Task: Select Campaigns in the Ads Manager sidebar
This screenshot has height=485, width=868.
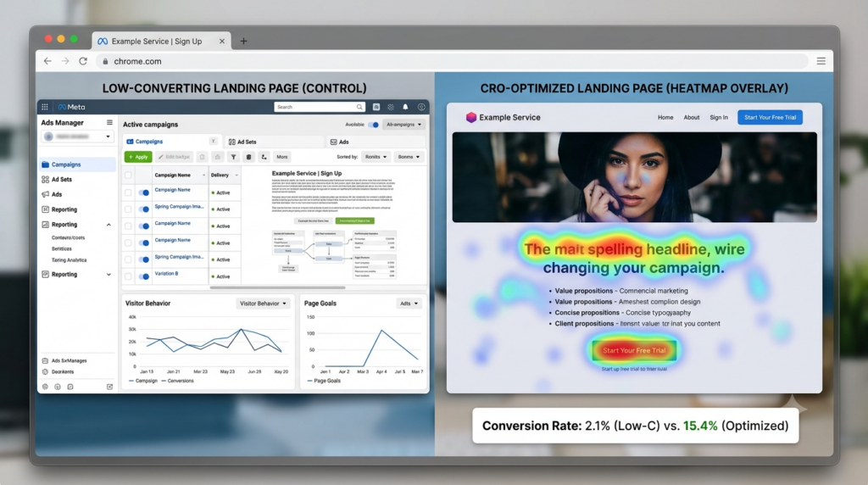Action: click(x=77, y=164)
